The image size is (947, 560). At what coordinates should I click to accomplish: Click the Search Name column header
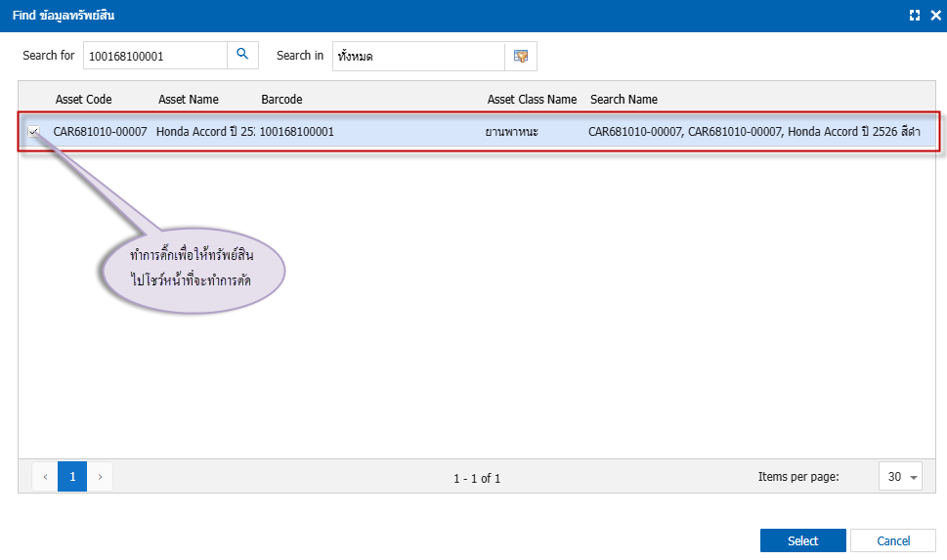tap(624, 99)
